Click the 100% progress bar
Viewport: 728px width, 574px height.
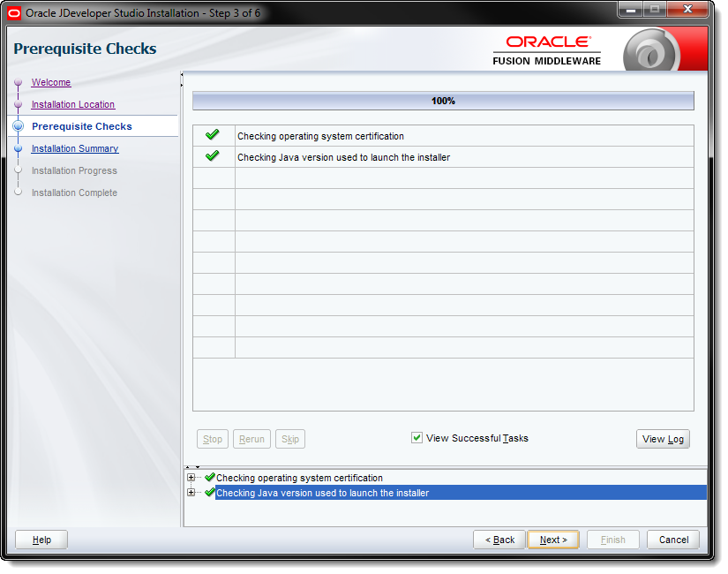click(443, 101)
